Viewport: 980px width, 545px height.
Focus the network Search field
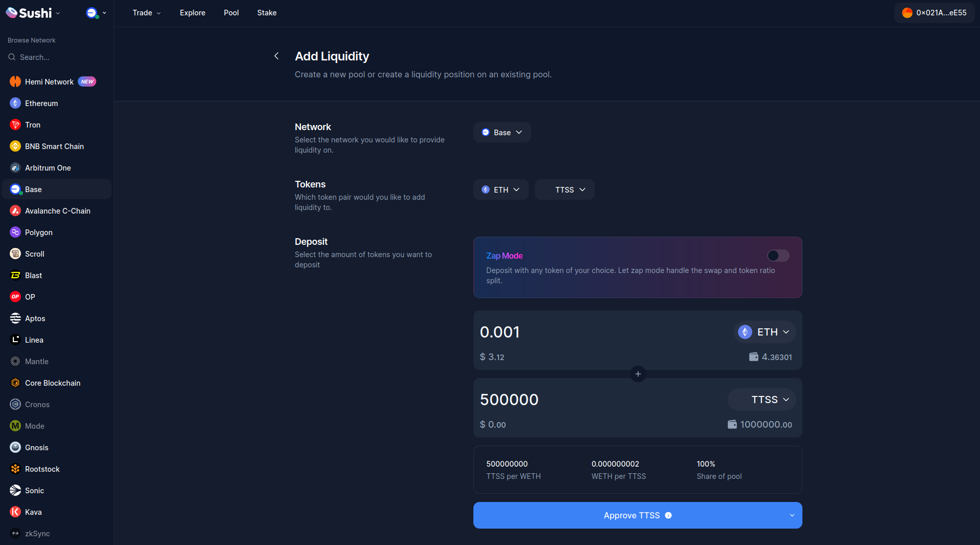coord(56,57)
